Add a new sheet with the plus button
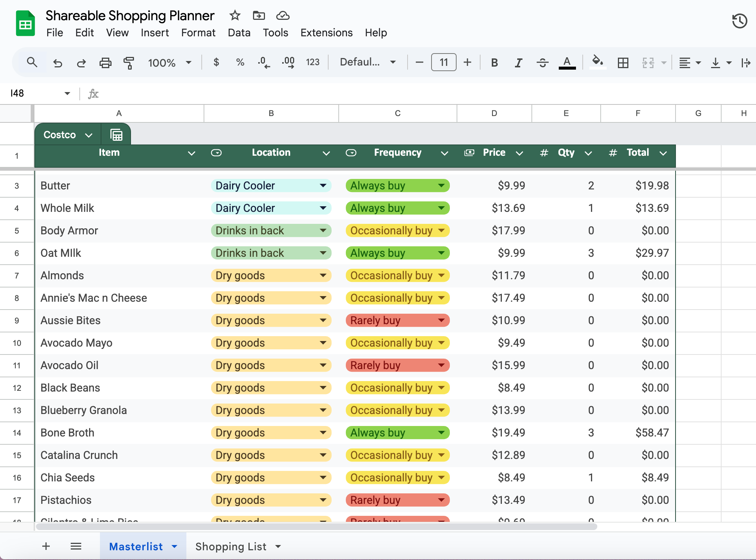Viewport: 756px width, 560px height. coord(46,546)
